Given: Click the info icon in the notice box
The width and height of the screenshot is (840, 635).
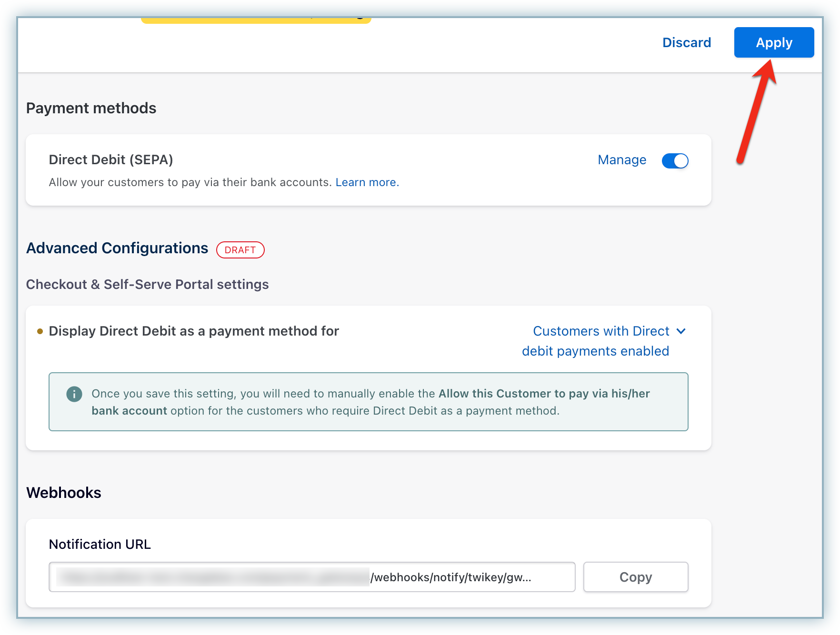Looking at the screenshot, I should (74, 394).
